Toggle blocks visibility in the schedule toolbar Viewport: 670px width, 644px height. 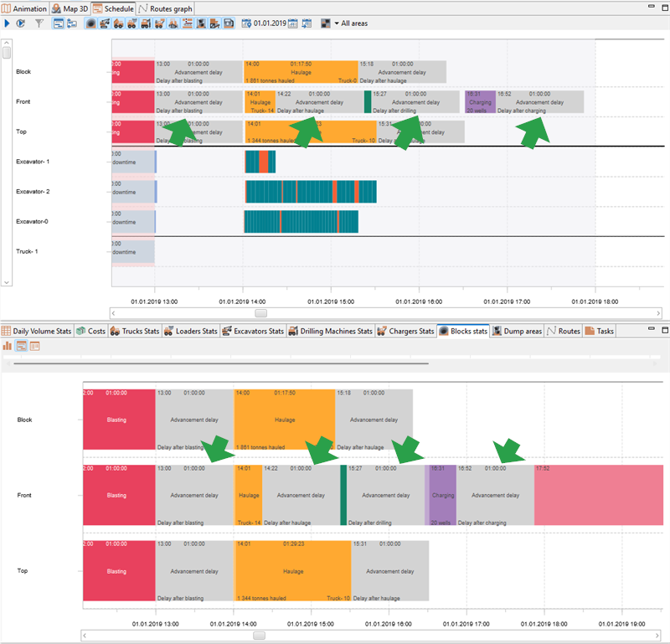tap(90, 23)
